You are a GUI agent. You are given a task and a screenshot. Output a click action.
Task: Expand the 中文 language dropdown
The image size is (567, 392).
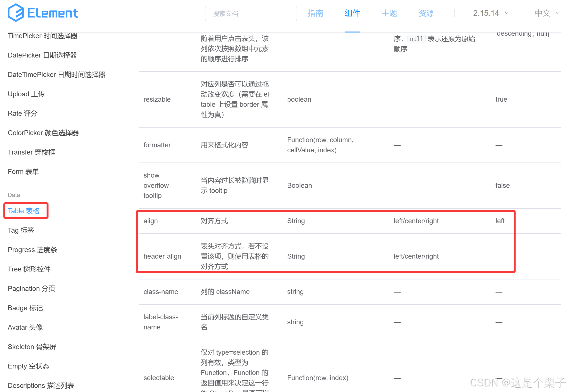pos(547,13)
